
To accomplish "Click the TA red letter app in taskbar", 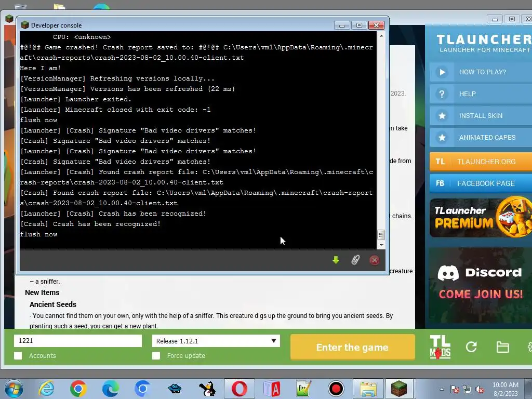I will pyautogui.click(x=272, y=389).
